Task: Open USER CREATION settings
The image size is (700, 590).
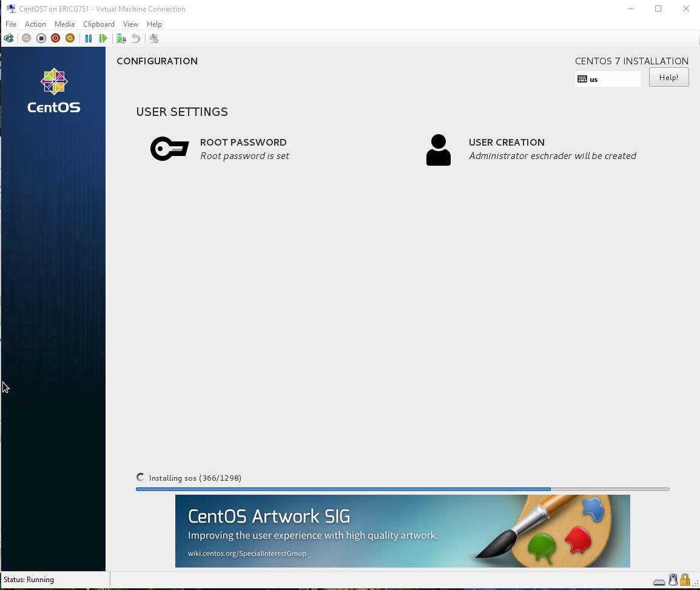Action: pos(531,149)
